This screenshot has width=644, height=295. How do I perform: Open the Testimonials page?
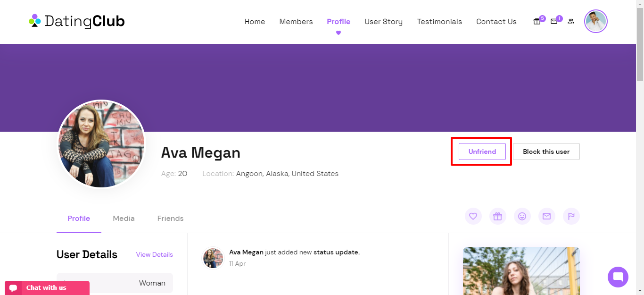tap(439, 22)
